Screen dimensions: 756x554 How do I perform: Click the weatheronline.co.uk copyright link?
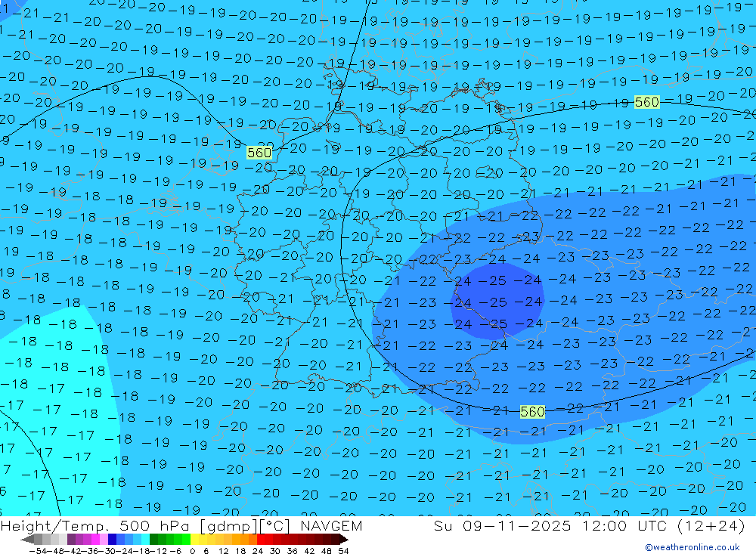pos(692,547)
